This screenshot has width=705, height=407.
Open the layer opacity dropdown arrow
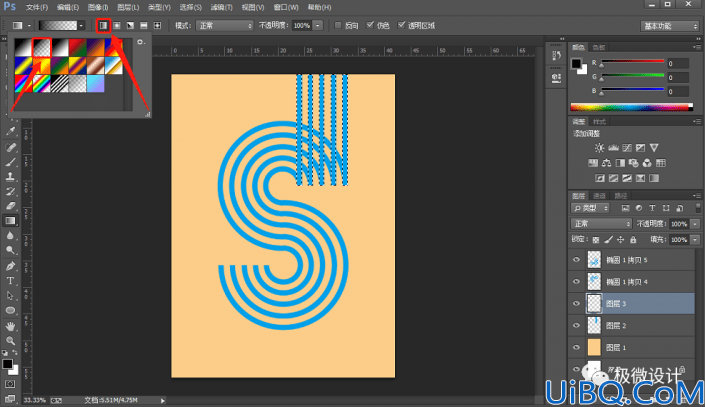695,224
